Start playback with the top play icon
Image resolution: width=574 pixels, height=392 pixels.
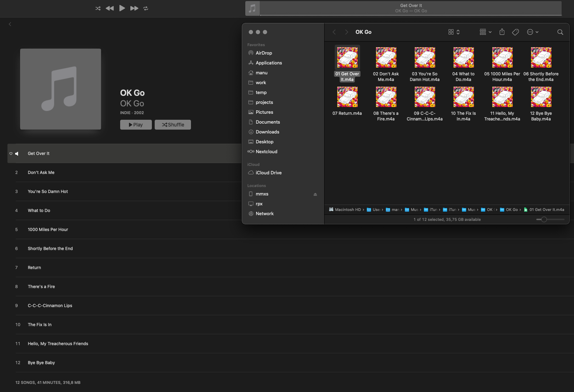coord(122,8)
